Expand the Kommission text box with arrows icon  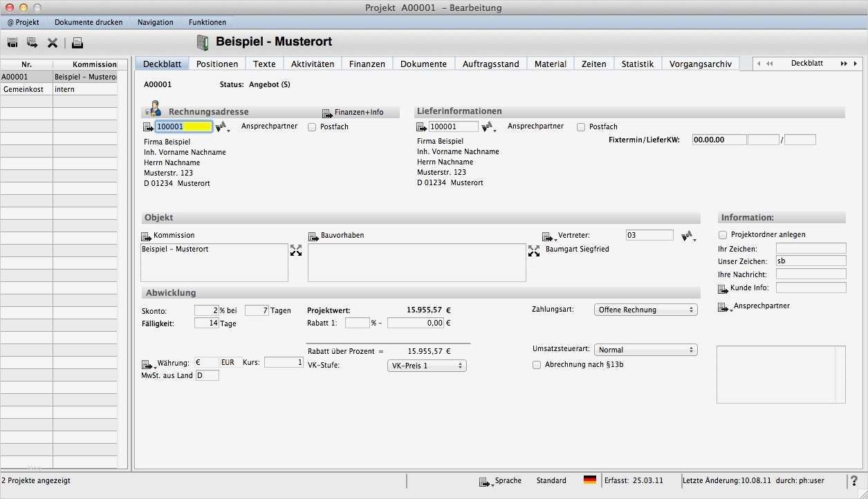pos(296,250)
